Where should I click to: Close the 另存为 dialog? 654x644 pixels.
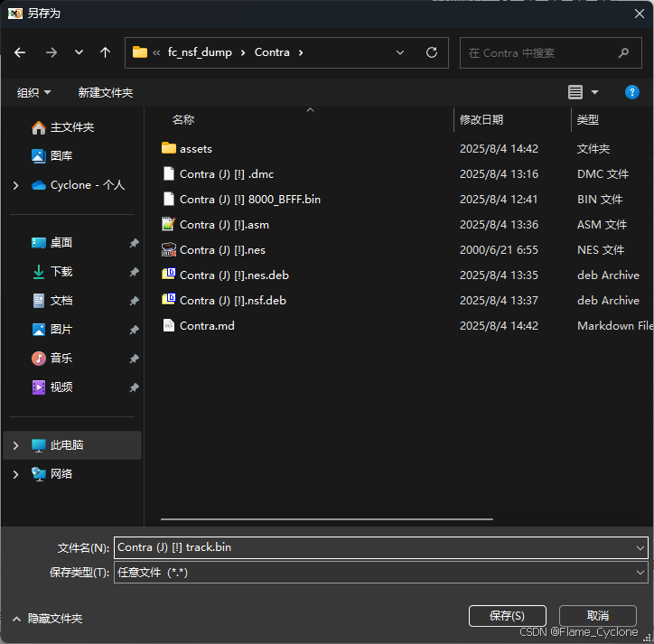[640, 14]
